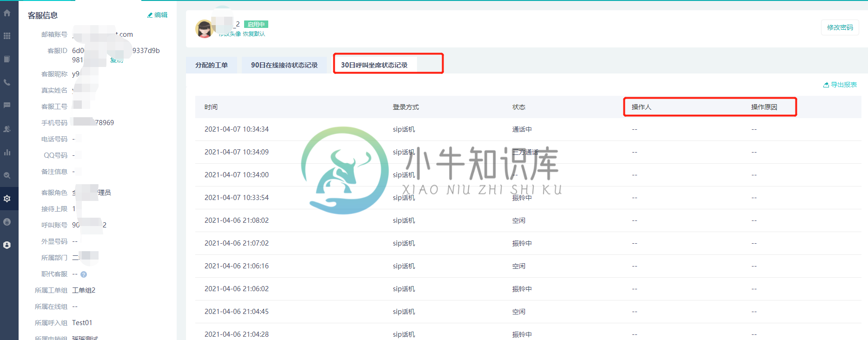Click sip话机 in the 21:08:02 row
This screenshot has width=868, height=340.
[x=404, y=220]
